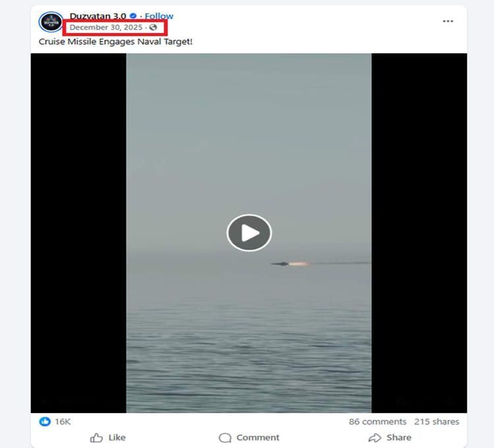Open the Duzvatan 3.0 page name link
Viewport: 494px width, 448px height.
click(97, 16)
